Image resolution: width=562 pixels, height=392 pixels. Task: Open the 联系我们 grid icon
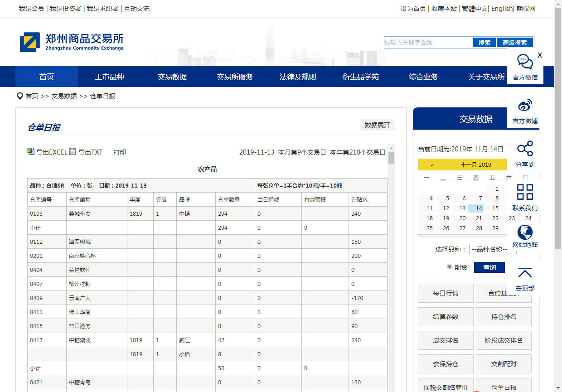point(525,192)
